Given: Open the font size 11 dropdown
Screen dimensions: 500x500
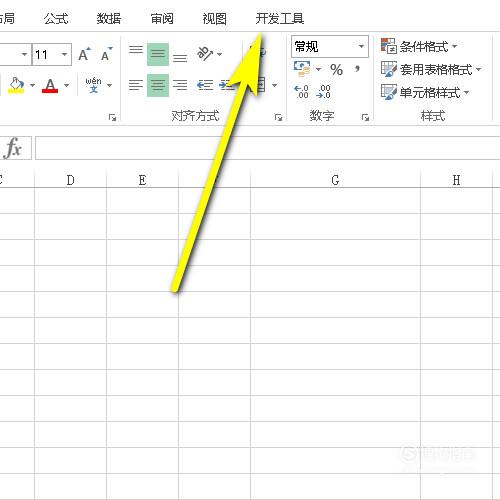Looking at the screenshot, I should (x=64, y=54).
